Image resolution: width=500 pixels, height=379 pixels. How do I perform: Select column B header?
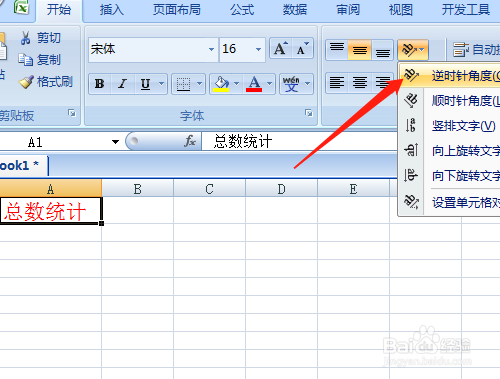pyautogui.click(x=138, y=189)
